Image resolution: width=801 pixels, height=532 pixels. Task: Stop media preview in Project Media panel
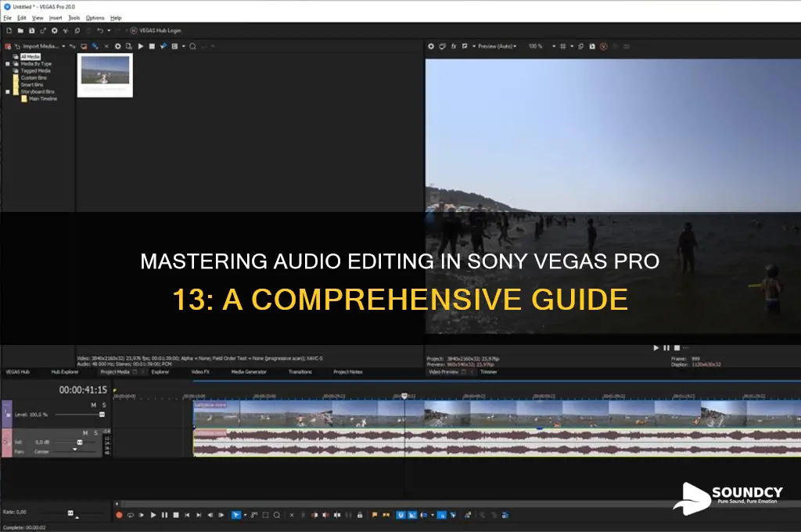click(x=152, y=46)
